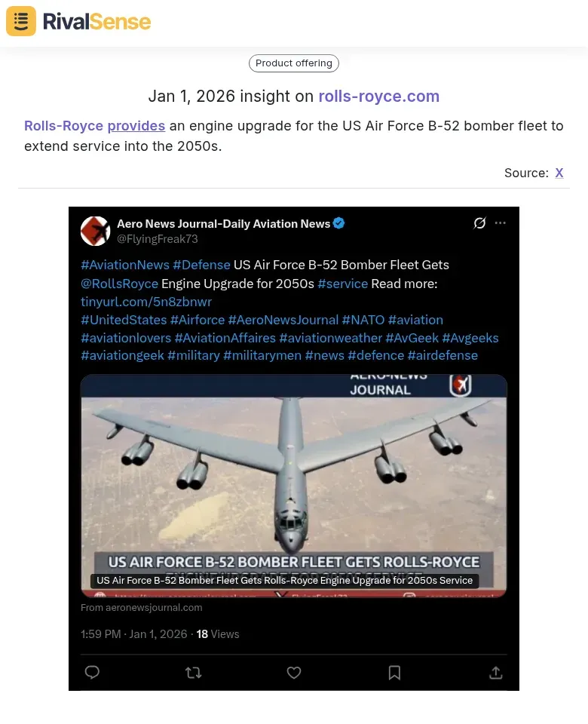
Task: Click the Rolls-Royce company link
Action: click(x=63, y=126)
